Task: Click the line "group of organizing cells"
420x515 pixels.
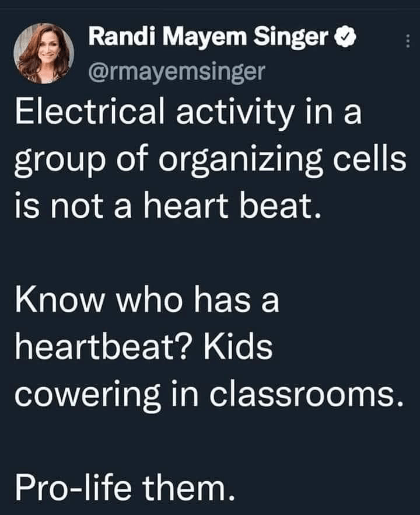Action: (210, 161)
